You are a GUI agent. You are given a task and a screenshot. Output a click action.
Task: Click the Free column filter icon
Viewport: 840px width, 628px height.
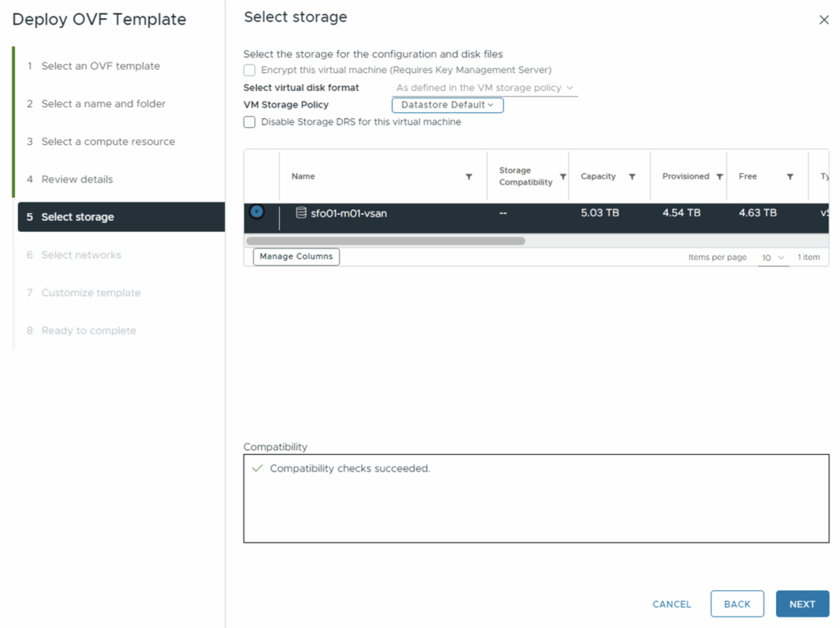pyautogui.click(x=790, y=177)
